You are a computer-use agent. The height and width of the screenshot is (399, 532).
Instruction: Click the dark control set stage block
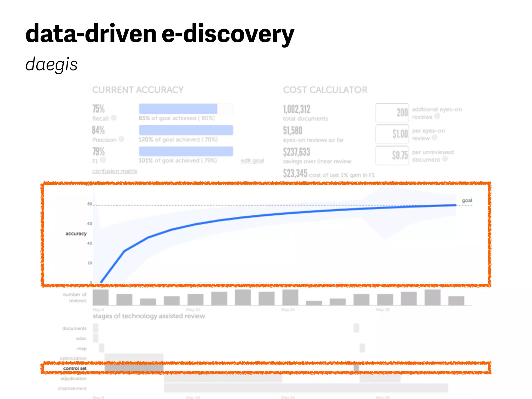point(134,368)
